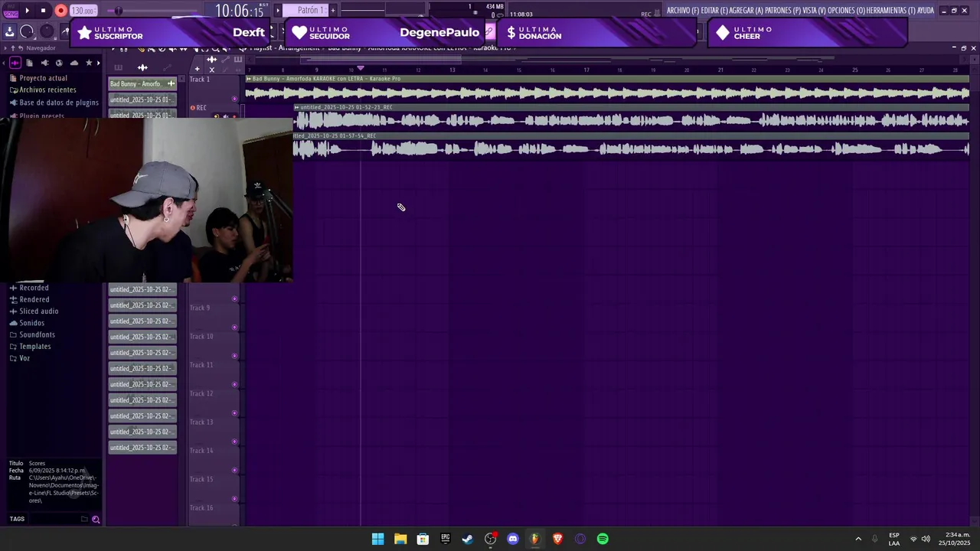Viewport: 980px width, 551px height.
Task: Open the Voz folder
Action: [x=20, y=358]
